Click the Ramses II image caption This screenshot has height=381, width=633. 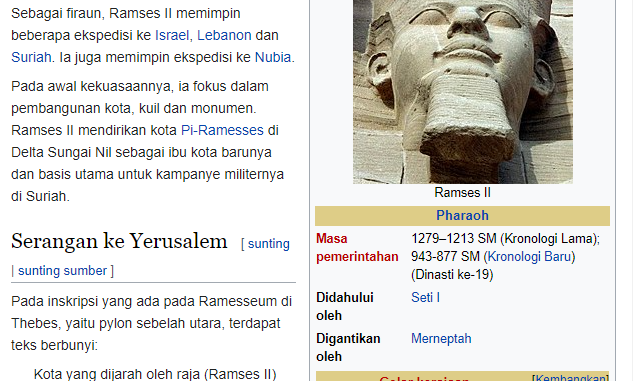click(x=463, y=193)
